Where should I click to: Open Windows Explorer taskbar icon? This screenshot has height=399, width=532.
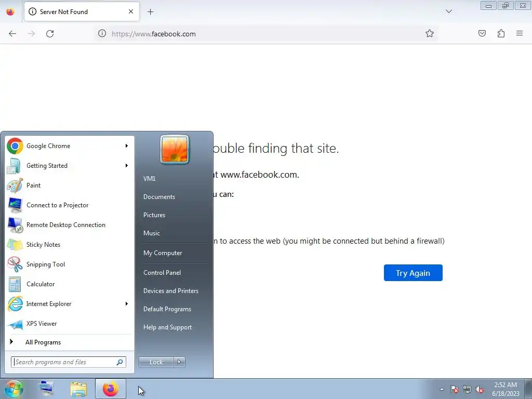coord(78,389)
